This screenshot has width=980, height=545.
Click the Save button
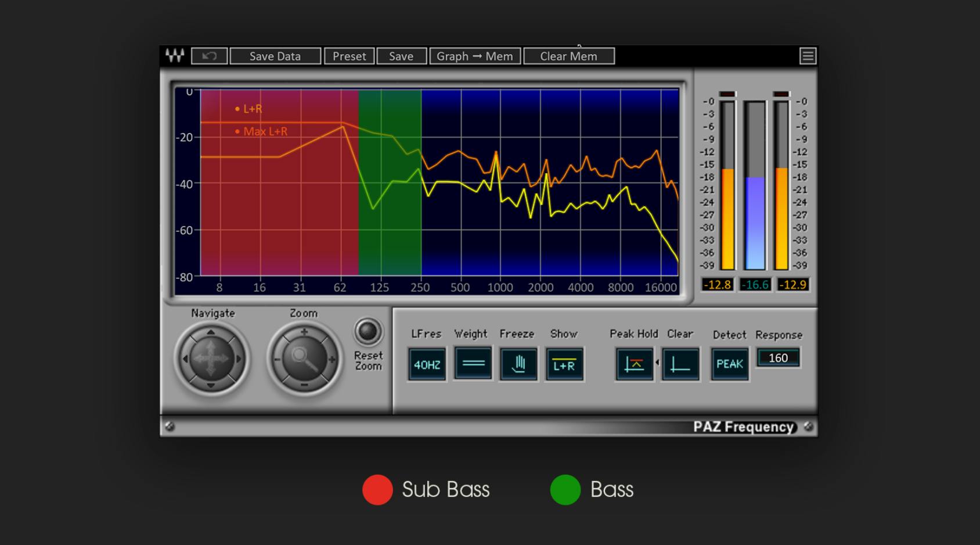coord(401,56)
